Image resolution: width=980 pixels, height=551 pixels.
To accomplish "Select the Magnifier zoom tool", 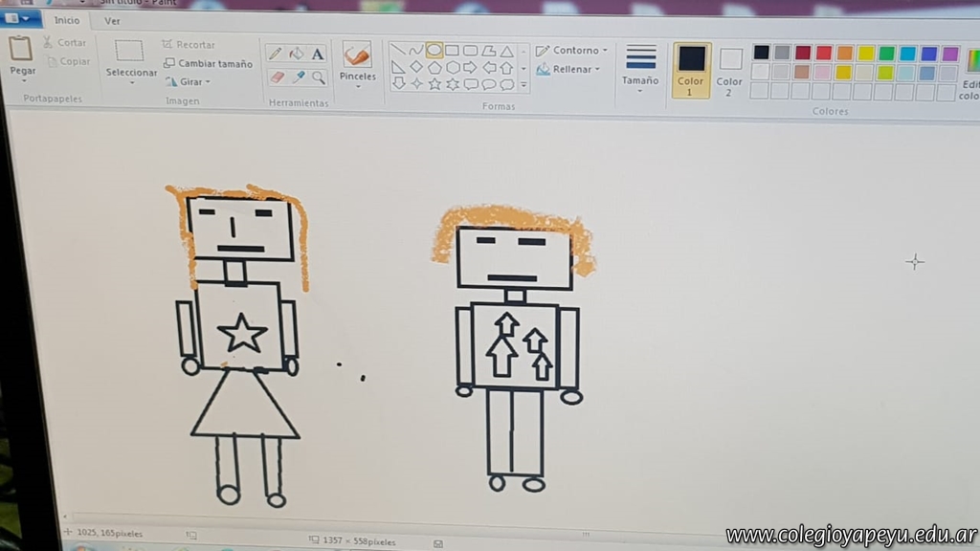I will click(x=319, y=77).
